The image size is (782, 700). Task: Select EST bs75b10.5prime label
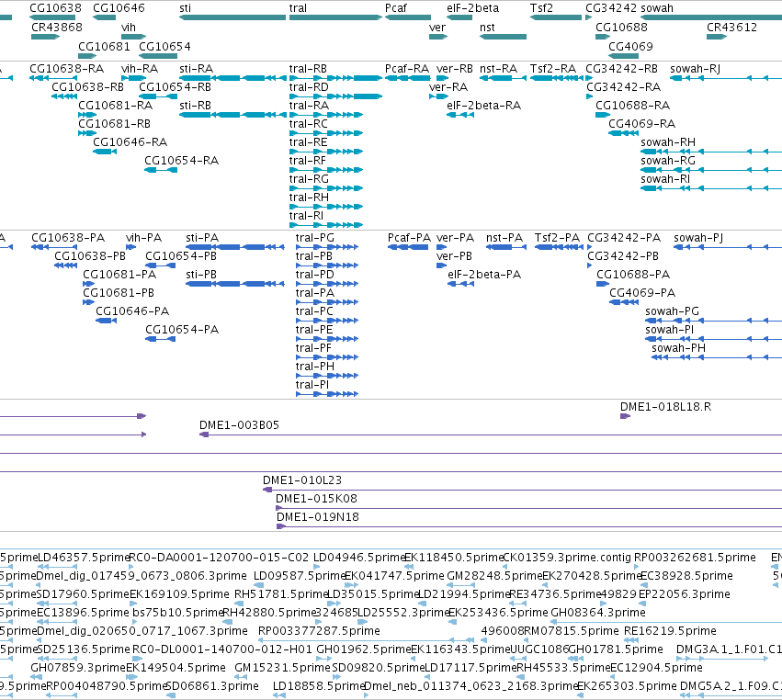coord(177,612)
